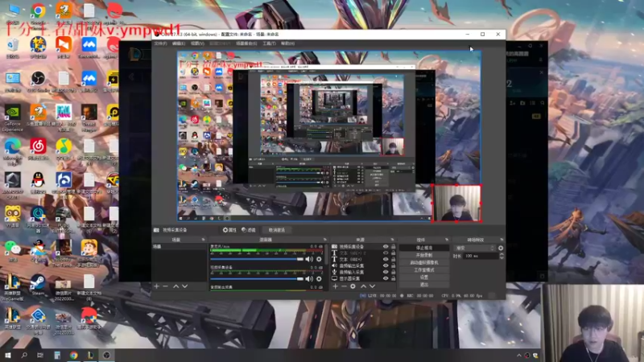
Task: Move scene up in Scenes panel
Action: (x=175, y=286)
